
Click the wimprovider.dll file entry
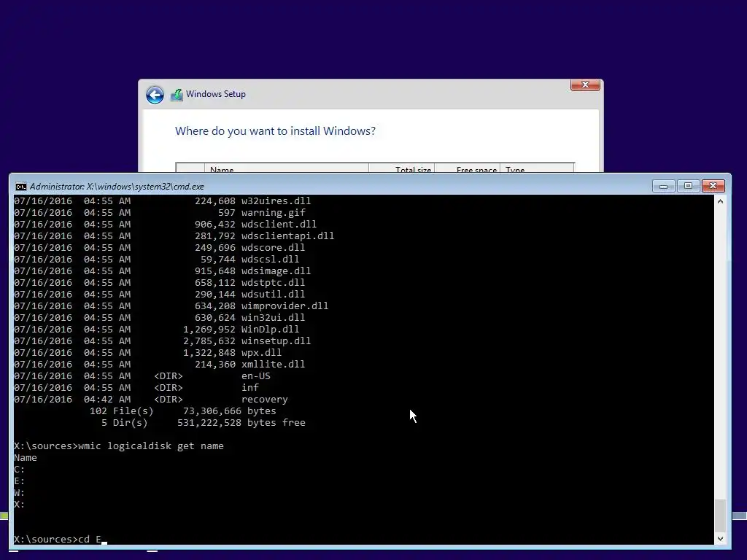coord(171,306)
